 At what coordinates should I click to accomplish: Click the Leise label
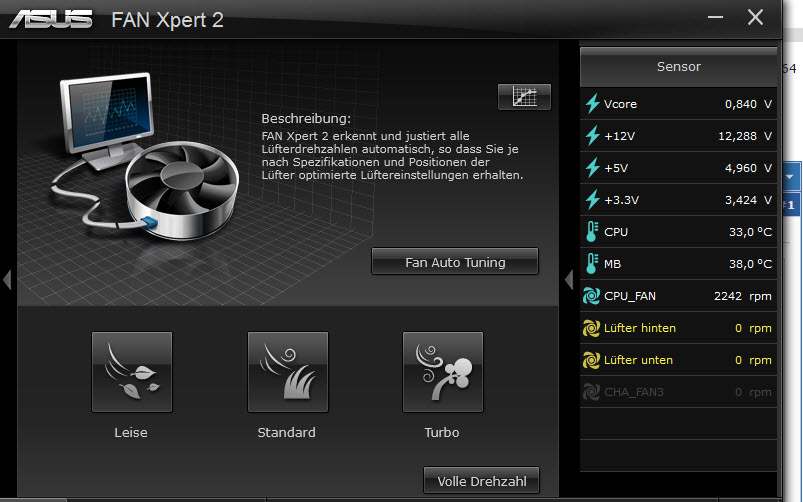131,432
